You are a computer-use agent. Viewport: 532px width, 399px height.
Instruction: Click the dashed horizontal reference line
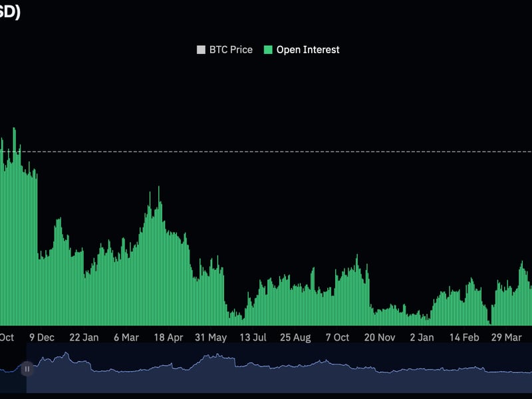266,151
